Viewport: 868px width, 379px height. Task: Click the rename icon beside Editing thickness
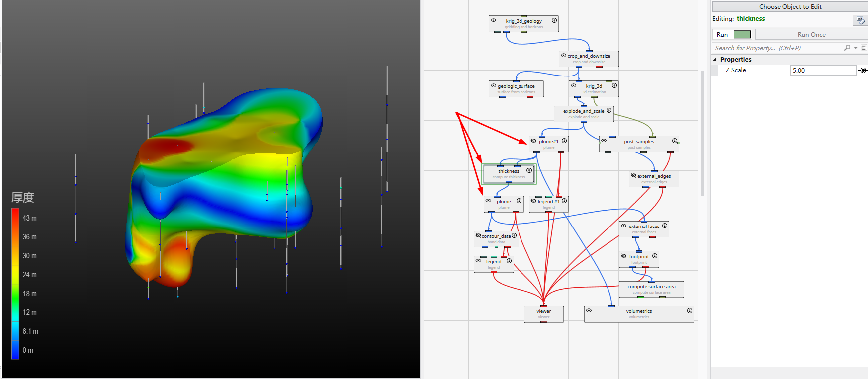860,20
